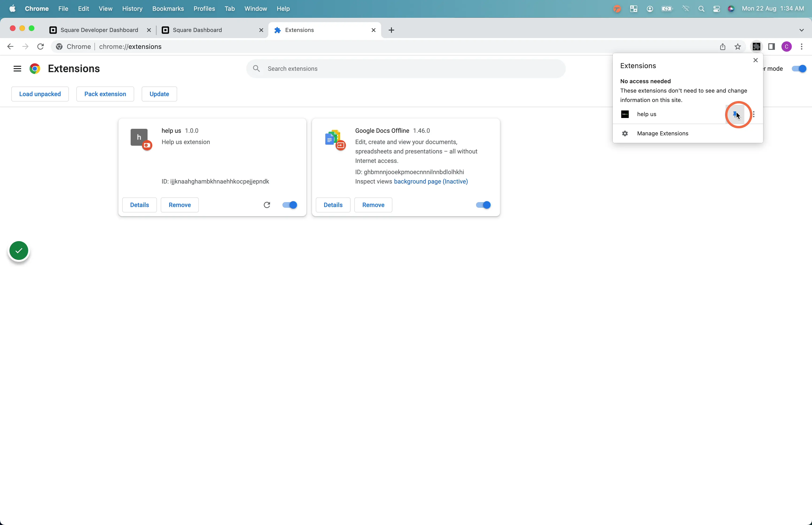
Task: Bookmark this tab with the star icon
Action: click(738, 47)
